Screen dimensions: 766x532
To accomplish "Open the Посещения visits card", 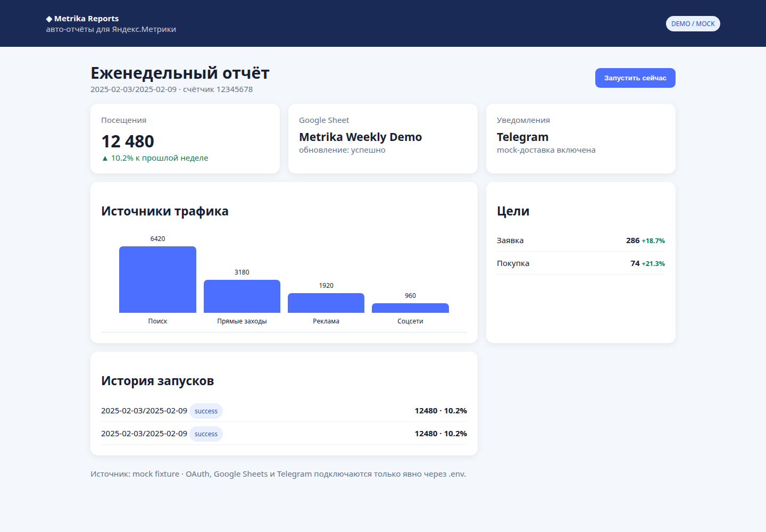I will (185, 138).
